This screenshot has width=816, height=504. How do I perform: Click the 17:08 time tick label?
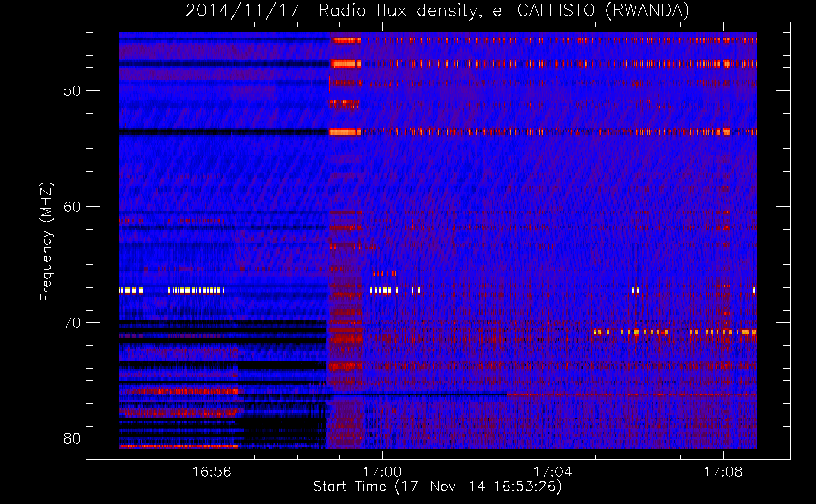[x=723, y=472]
